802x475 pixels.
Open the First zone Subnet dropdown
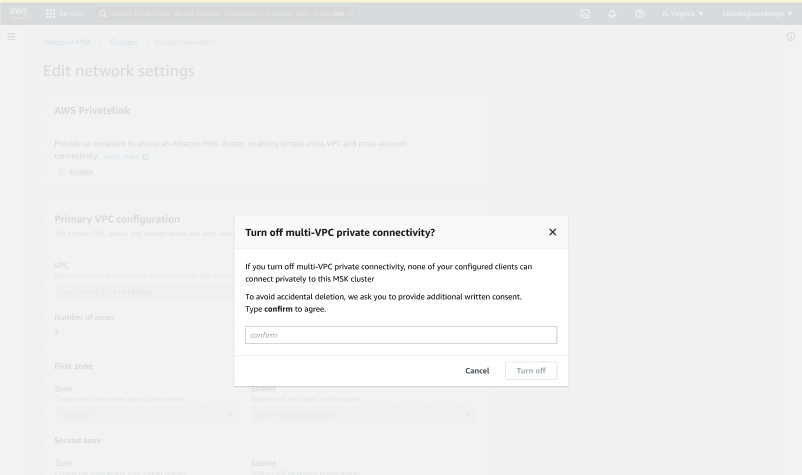point(364,415)
